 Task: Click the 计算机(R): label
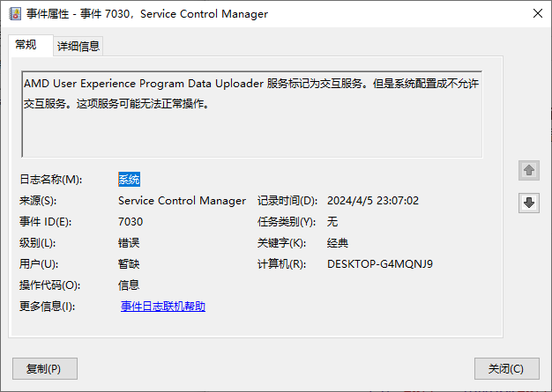click(281, 264)
